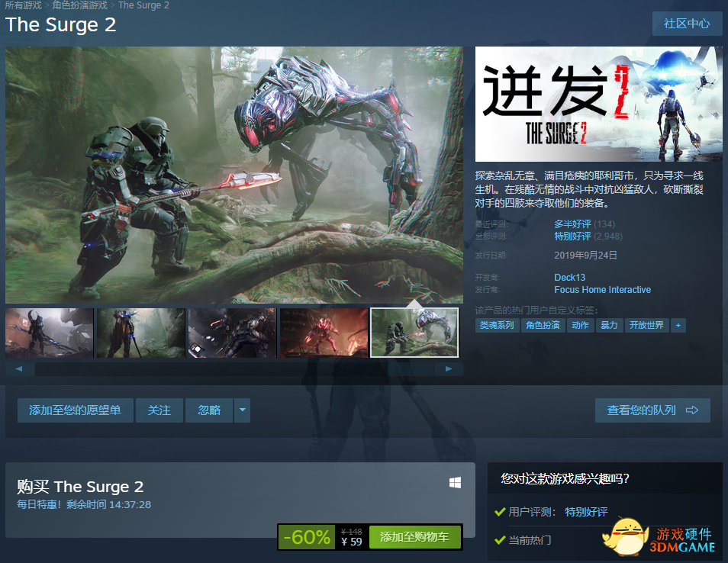Open the 社区中心 community hub

pyautogui.click(x=687, y=24)
